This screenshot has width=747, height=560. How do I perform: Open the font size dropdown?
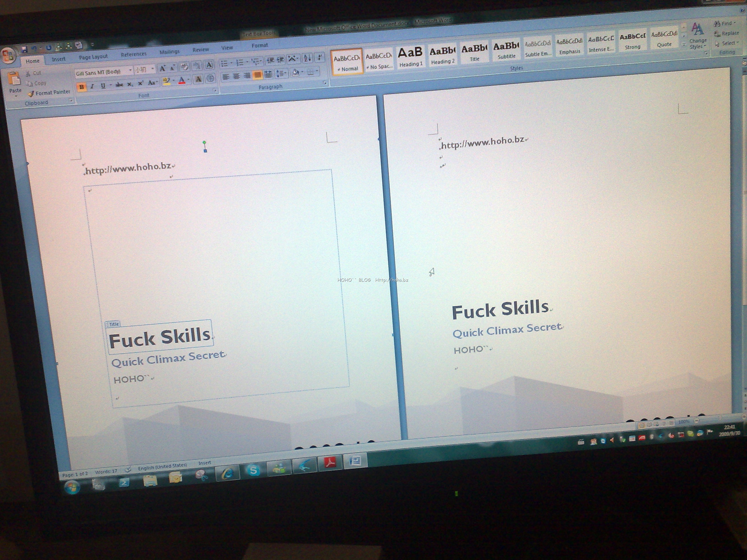click(x=153, y=69)
